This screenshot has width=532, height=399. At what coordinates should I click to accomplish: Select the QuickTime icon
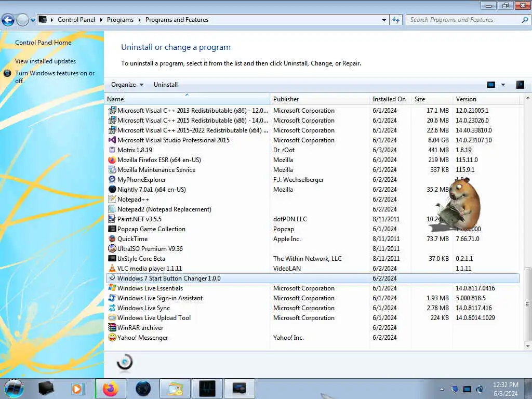click(x=112, y=238)
